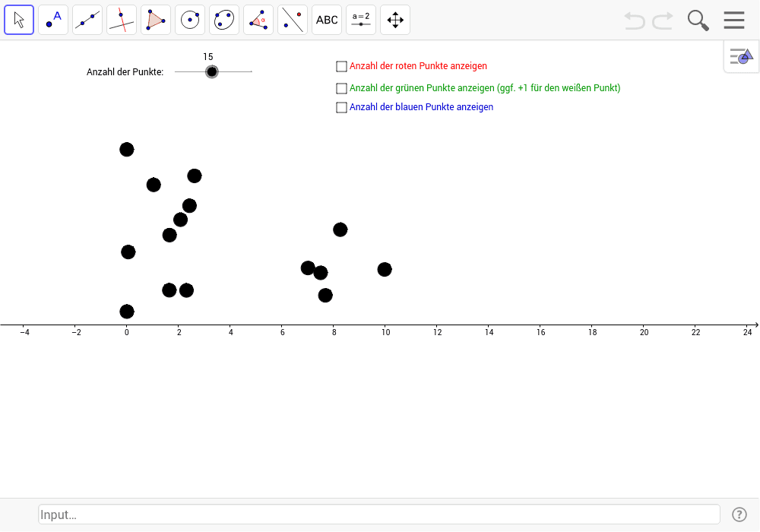Select the Line through two points tool
Screen dimensions: 760x532
[87, 20]
